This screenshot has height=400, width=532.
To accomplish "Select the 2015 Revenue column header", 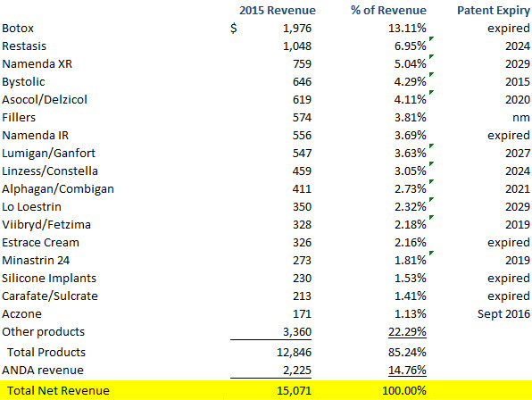I will pos(278,10).
